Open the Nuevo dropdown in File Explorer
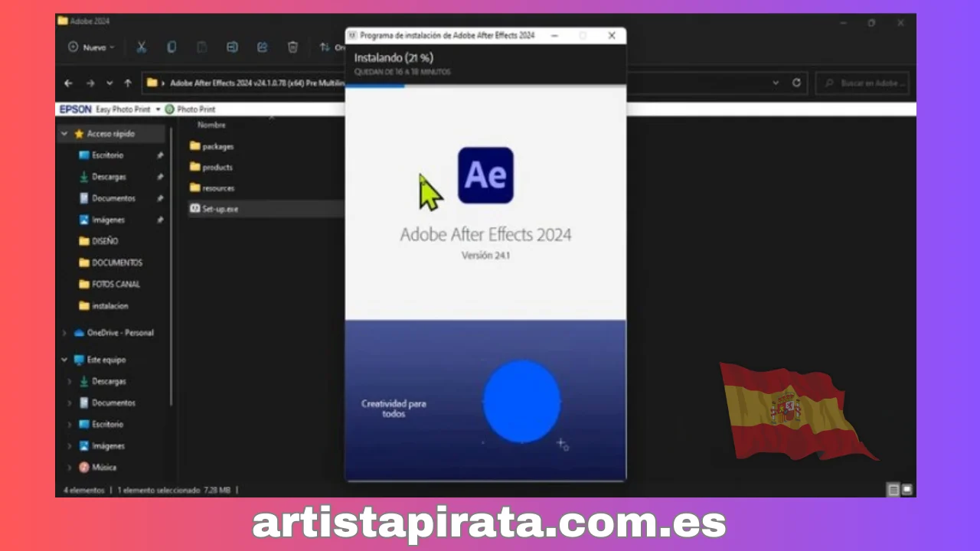The image size is (980, 551). (x=91, y=47)
